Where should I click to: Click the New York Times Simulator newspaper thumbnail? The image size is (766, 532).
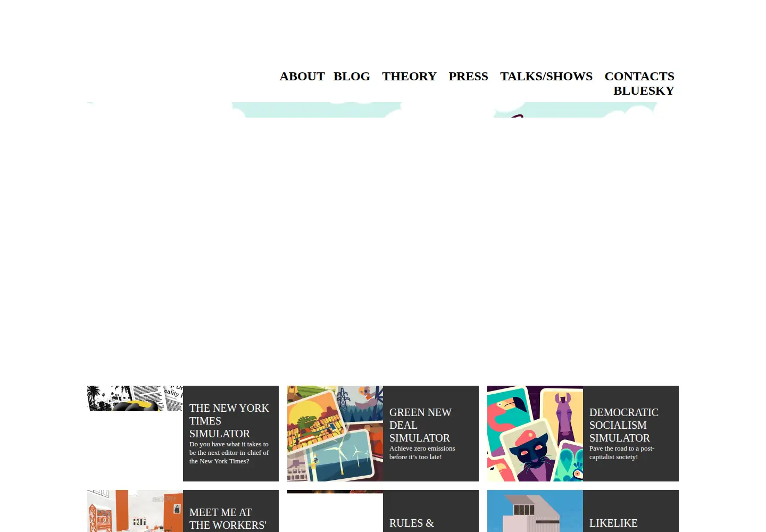tap(135, 398)
